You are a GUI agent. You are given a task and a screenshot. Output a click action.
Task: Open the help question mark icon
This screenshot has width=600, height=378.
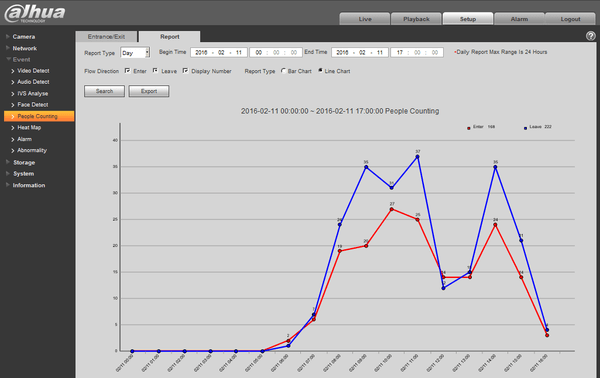(590, 36)
